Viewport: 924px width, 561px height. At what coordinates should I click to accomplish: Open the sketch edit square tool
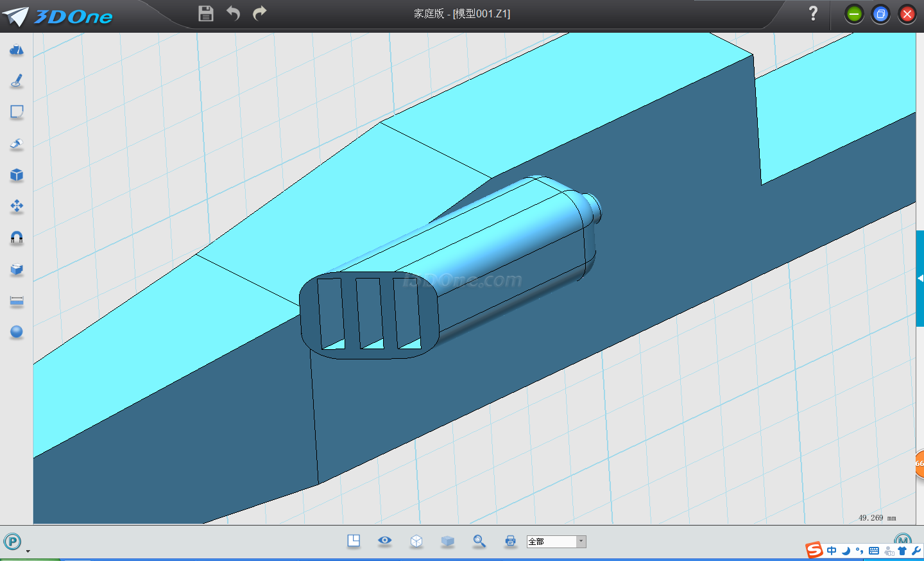(17, 112)
